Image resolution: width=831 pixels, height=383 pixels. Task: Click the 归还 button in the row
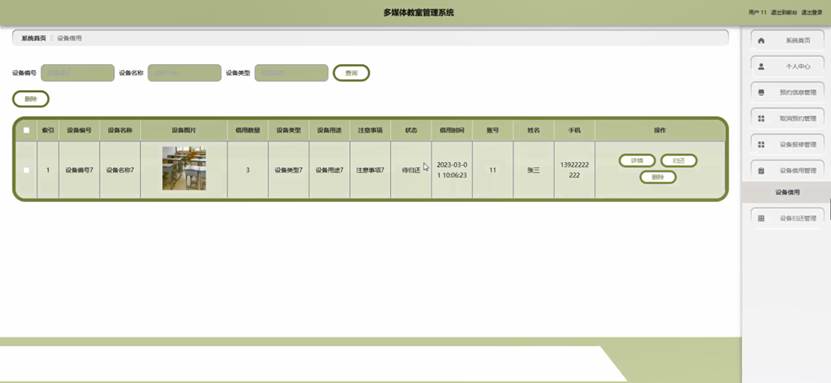[x=678, y=161]
